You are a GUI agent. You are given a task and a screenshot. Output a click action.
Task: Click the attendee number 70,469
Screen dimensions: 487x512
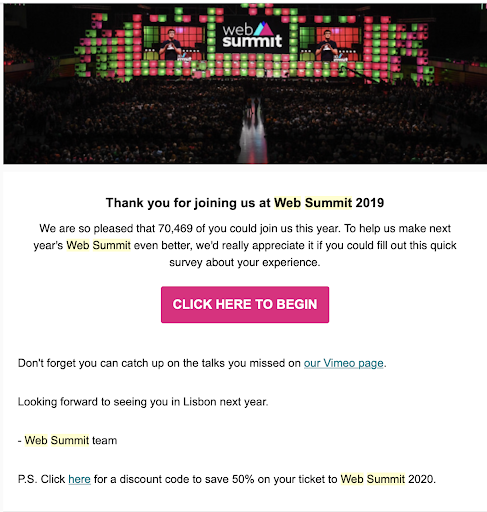pyautogui.click(x=175, y=228)
